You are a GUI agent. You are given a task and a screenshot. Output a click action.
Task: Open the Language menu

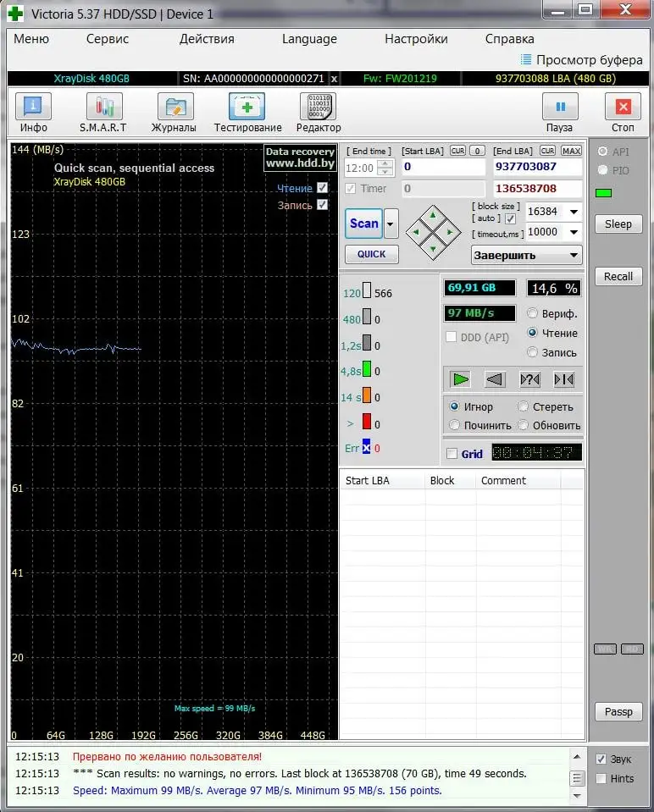point(309,39)
